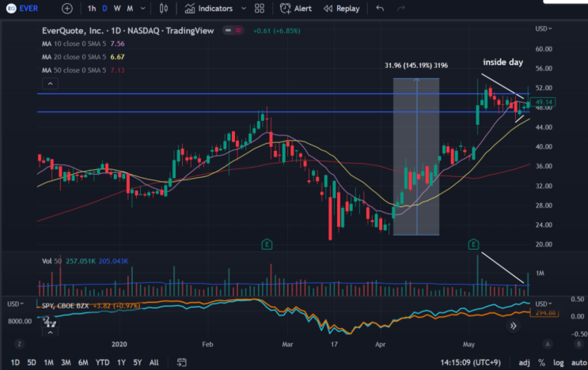Viewport: 588px width, 370px height.
Task: Toggle auto scale mode
Action: 579,363
